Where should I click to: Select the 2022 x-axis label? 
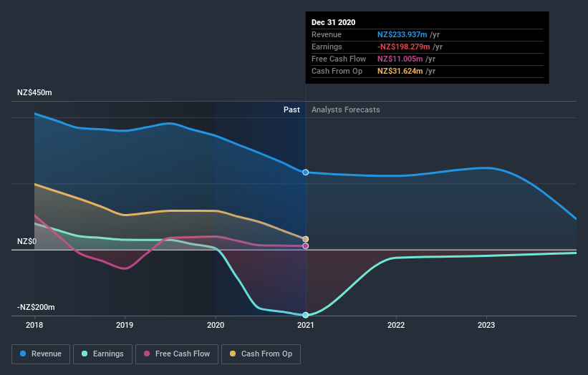click(396, 325)
